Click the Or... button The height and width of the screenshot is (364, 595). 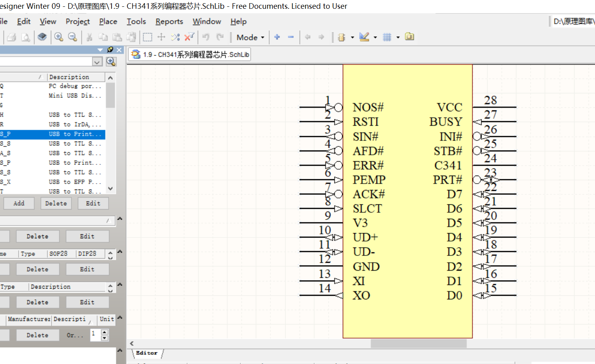75,335
